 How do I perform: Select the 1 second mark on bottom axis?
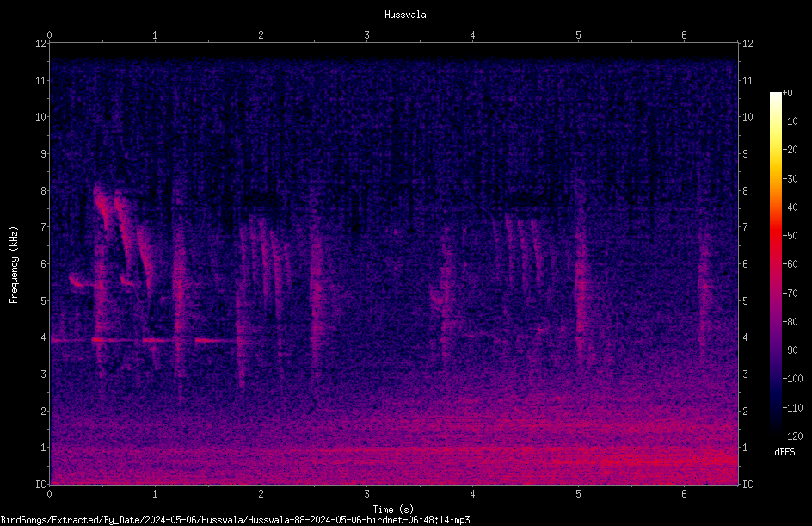click(x=155, y=494)
